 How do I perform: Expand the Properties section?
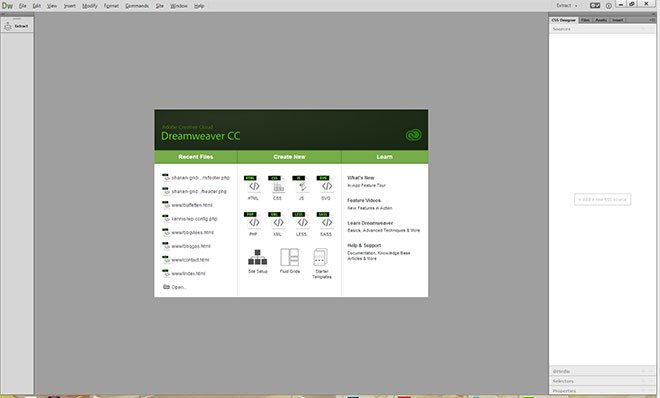(602, 391)
